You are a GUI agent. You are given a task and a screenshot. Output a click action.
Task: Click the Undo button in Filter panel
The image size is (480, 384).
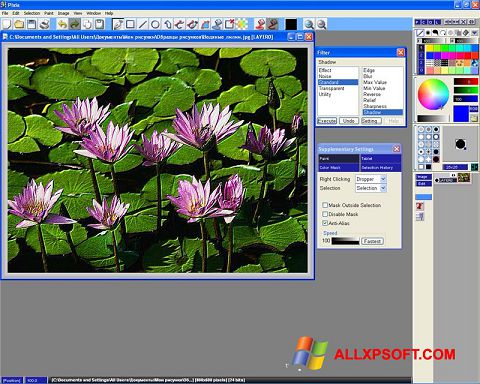tap(349, 121)
